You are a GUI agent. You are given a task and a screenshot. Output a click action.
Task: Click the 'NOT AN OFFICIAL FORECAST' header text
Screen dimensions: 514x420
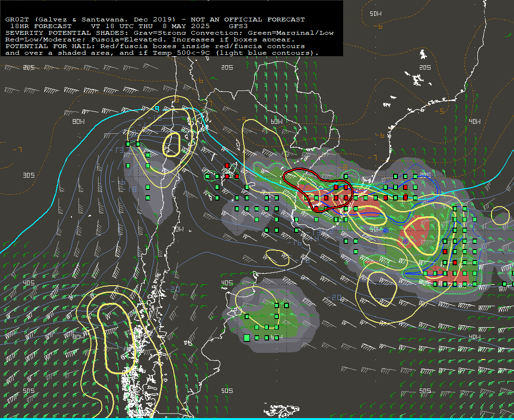click(247, 20)
